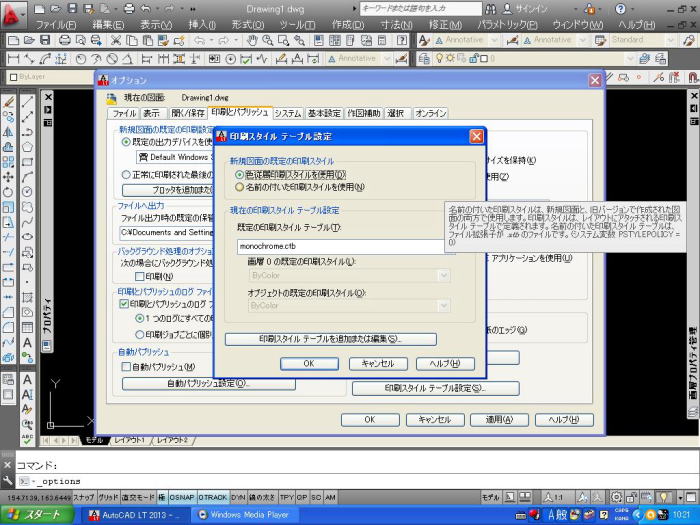Click 印刷スタイル テーブルを追加または編集 button
Viewport: 700px width, 525px height.
point(331,339)
